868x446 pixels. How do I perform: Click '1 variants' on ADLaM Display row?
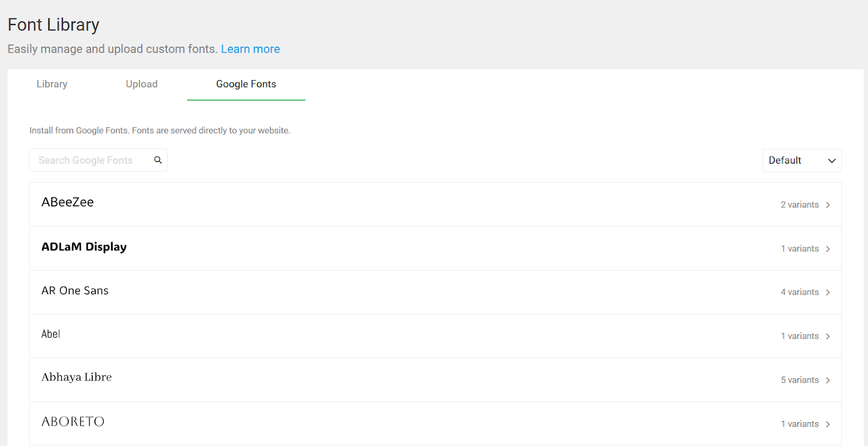(800, 249)
